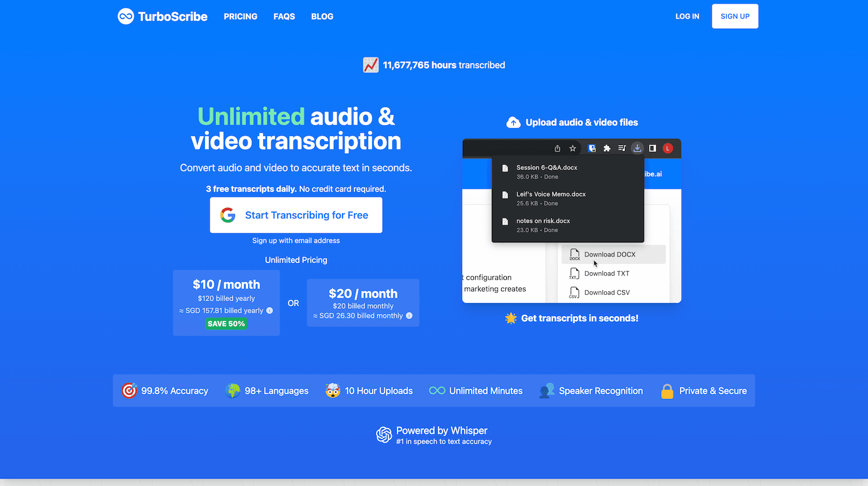Open notes on risk.docx download entry
868x486 pixels.
[568, 225]
